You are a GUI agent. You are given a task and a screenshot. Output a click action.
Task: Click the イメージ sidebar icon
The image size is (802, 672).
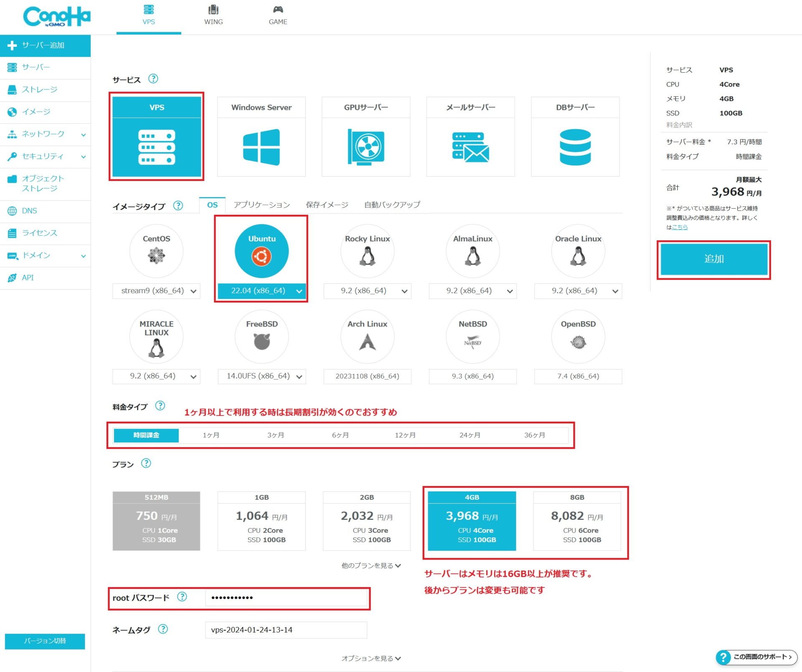12,112
